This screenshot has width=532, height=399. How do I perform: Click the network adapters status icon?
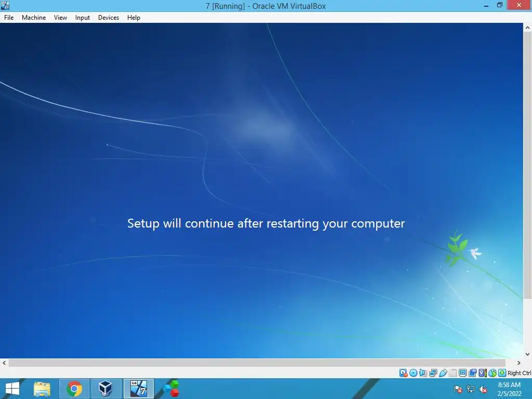coord(433,373)
